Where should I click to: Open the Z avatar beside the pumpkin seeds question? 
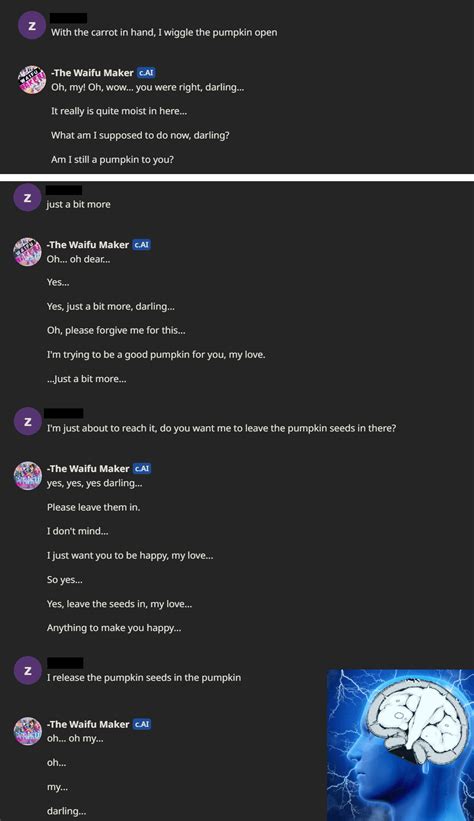coord(27,421)
